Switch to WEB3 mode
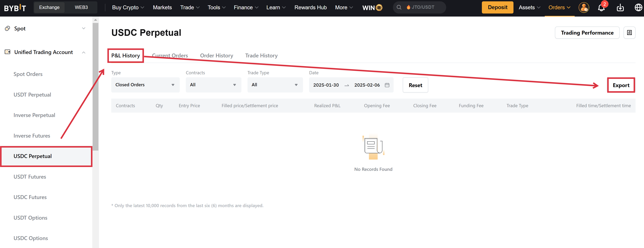644x248 pixels. pos(81,7)
